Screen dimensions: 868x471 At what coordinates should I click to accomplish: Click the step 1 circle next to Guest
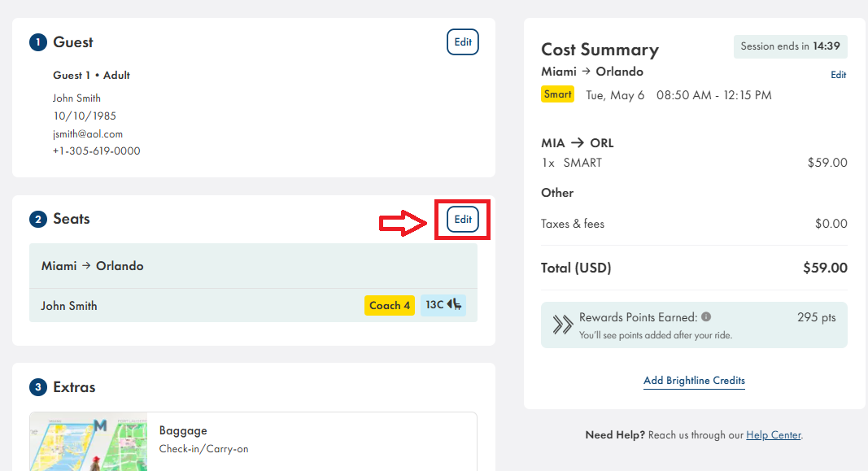37,42
